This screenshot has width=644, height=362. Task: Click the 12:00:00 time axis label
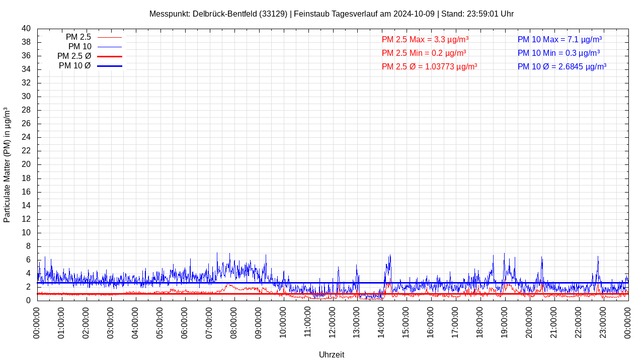tap(333, 322)
